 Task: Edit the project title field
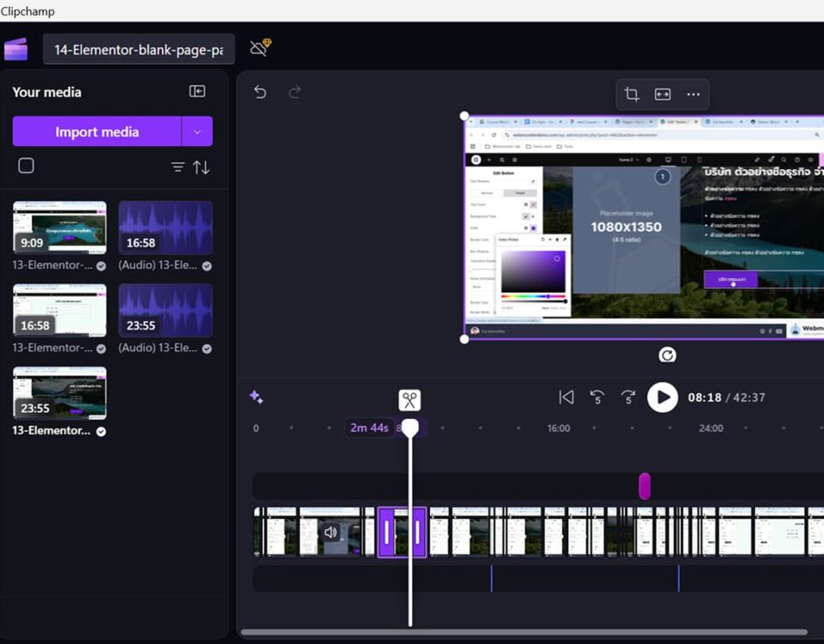pyautogui.click(x=139, y=50)
